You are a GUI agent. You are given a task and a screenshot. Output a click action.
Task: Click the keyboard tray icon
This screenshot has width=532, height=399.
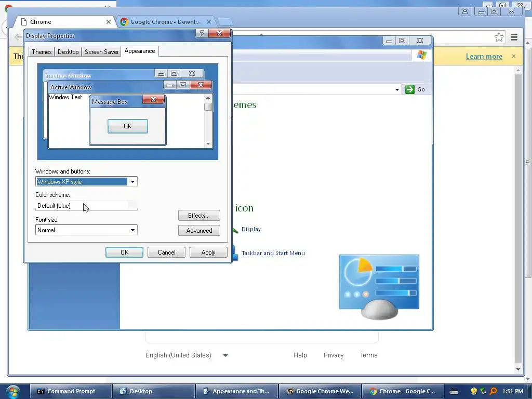[x=454, y=392]
